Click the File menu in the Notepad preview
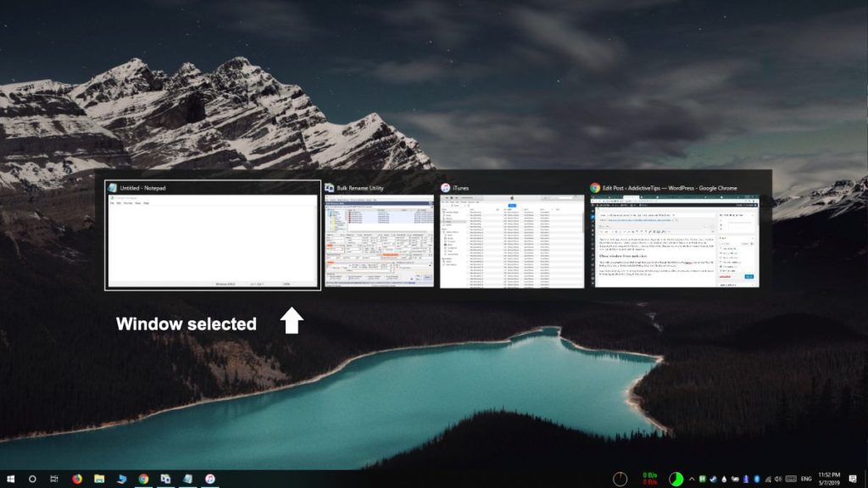 [111, 203]
